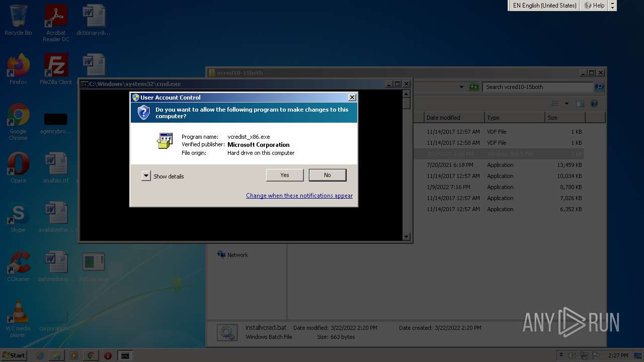Click the vcredist installer program icon
The height and width of the screenshot is (362, 644).
[165, 141]
